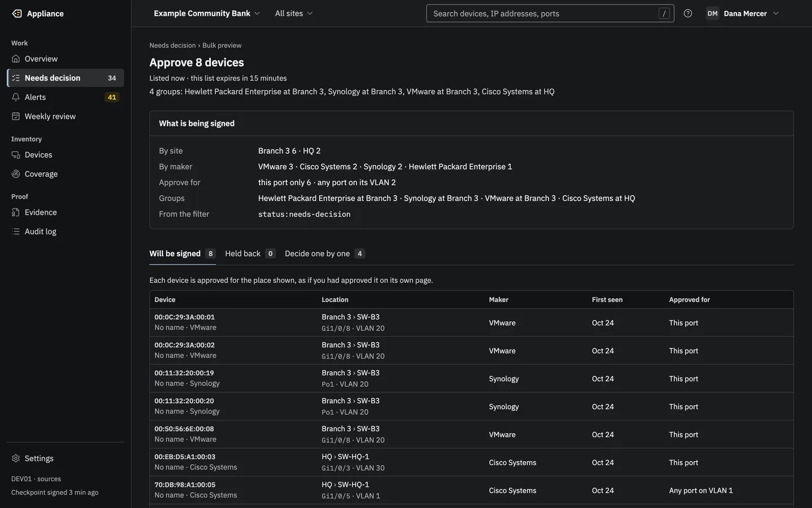Select device row 00:11:32:20:00:20

point(471,406)
